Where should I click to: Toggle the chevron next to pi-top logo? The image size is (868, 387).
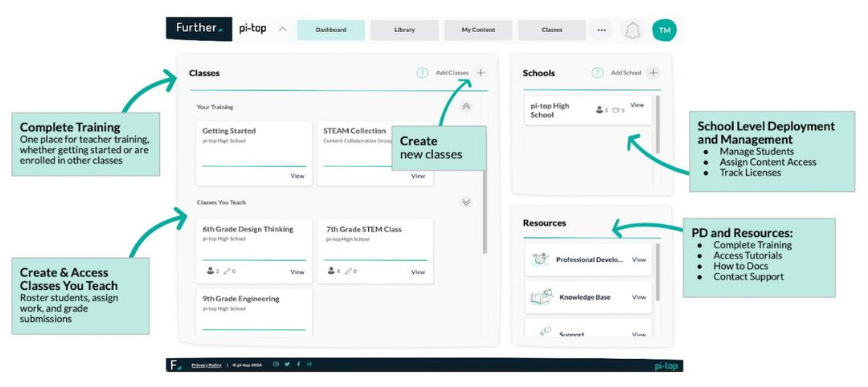(282, 30)
